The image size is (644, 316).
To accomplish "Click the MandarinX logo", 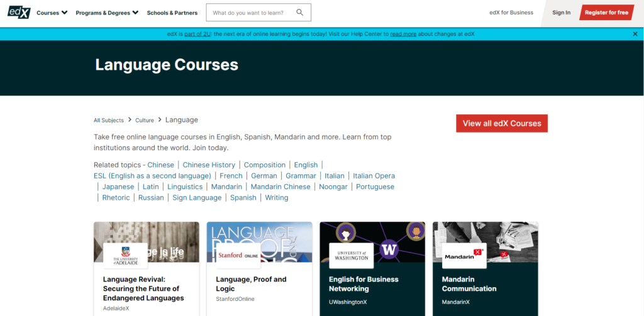I will (464, 256).
